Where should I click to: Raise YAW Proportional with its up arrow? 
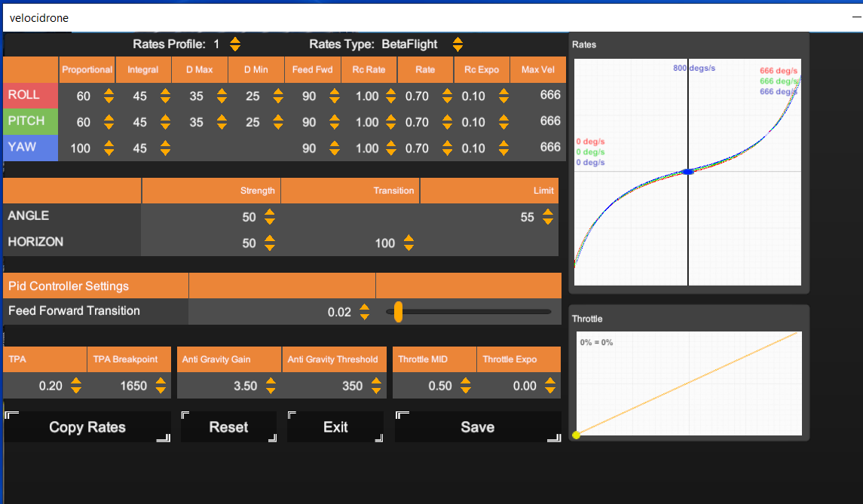tap(109, 144)
